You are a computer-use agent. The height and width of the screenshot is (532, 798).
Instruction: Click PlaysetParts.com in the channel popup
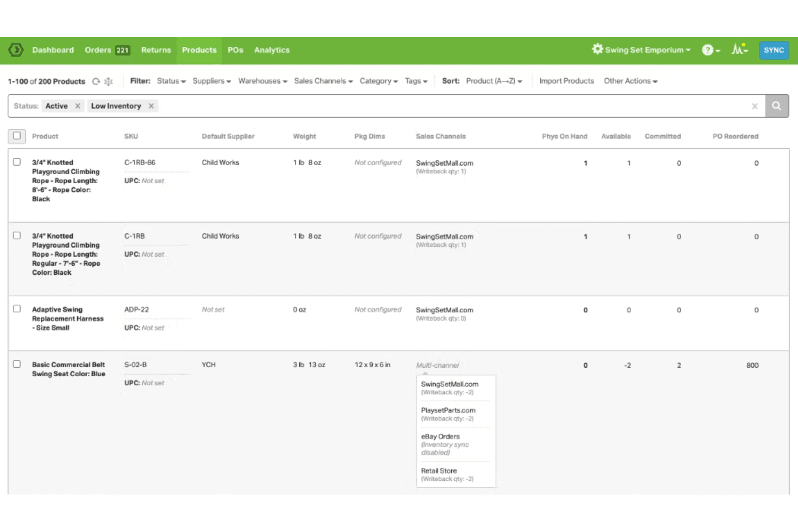pyautogui.click(x=448, y=410)
